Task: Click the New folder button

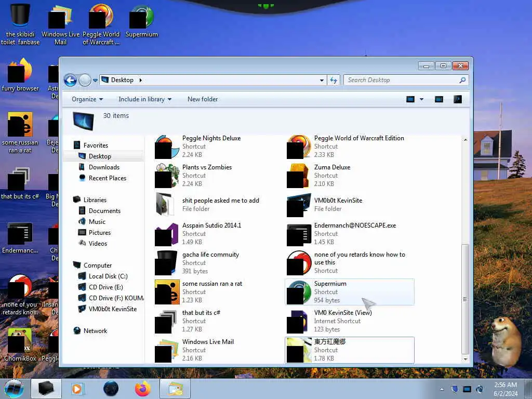Action: coord(203,99)
